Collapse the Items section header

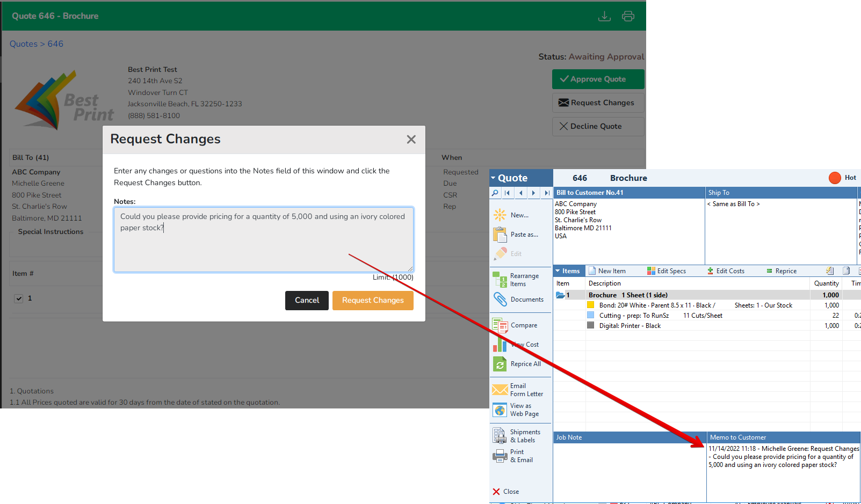click(568, 271)
